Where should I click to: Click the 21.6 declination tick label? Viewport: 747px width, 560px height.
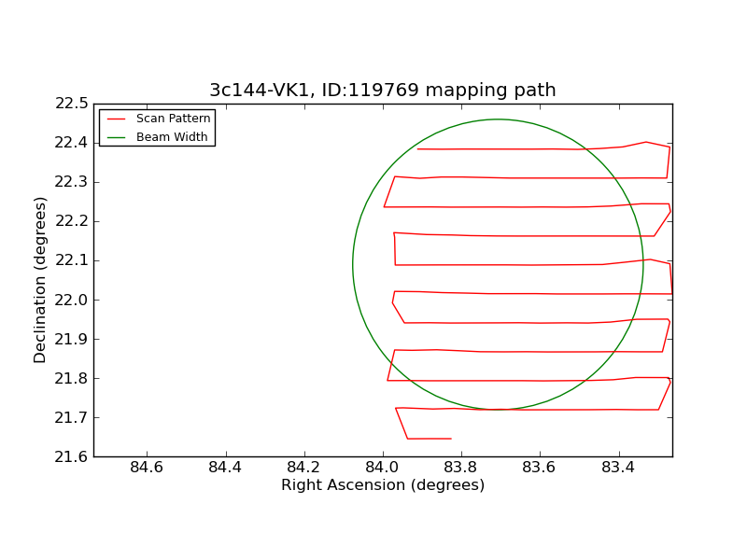[72, 456]
